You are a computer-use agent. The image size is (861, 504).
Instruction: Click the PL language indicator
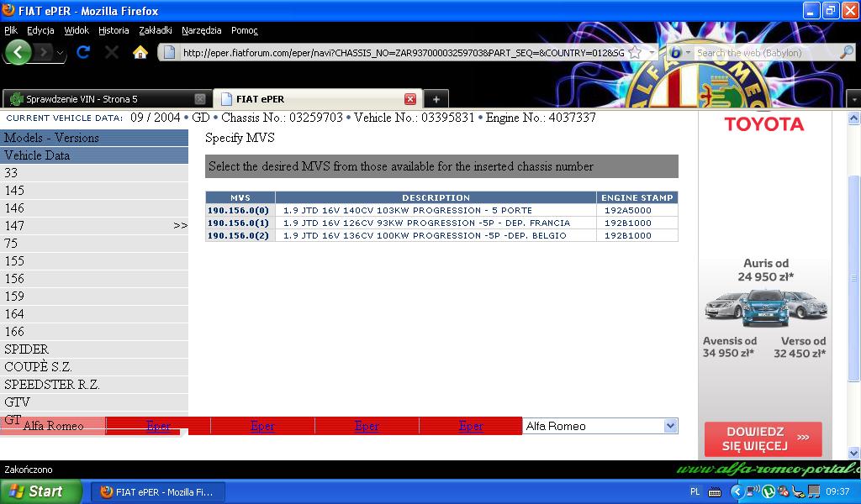pos(695,492)
